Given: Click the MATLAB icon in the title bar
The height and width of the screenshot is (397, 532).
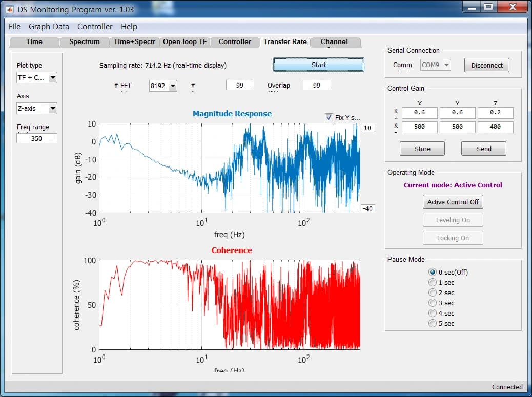Looking at the screenshot, I should (x=10, y=9).
